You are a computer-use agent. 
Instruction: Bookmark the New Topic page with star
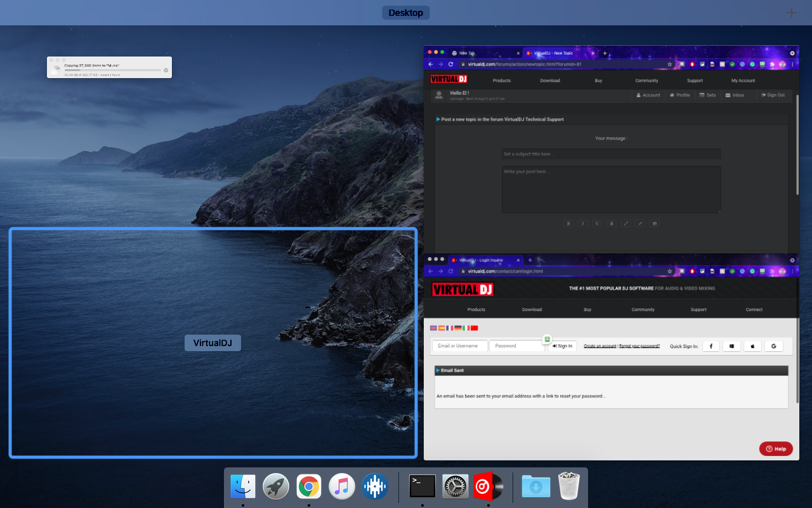coord(669,64)
